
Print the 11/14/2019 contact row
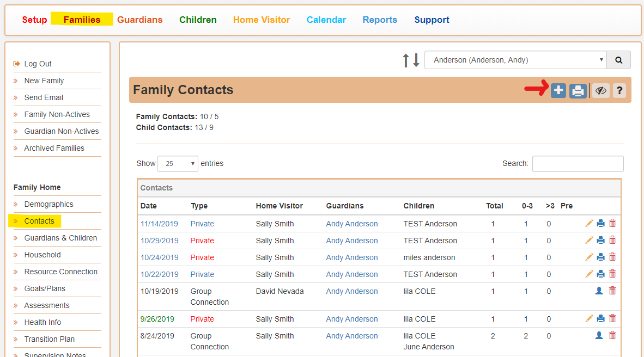(600, 223)
